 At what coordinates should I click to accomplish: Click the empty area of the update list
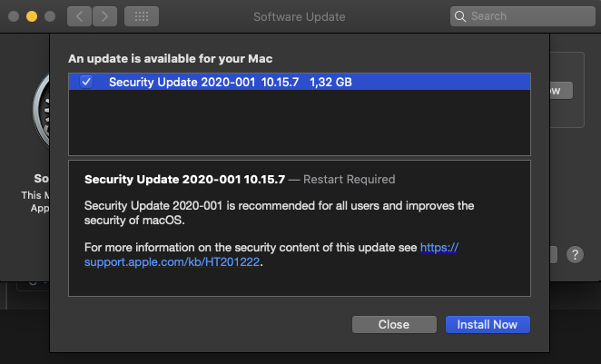[x=300, y=123]
